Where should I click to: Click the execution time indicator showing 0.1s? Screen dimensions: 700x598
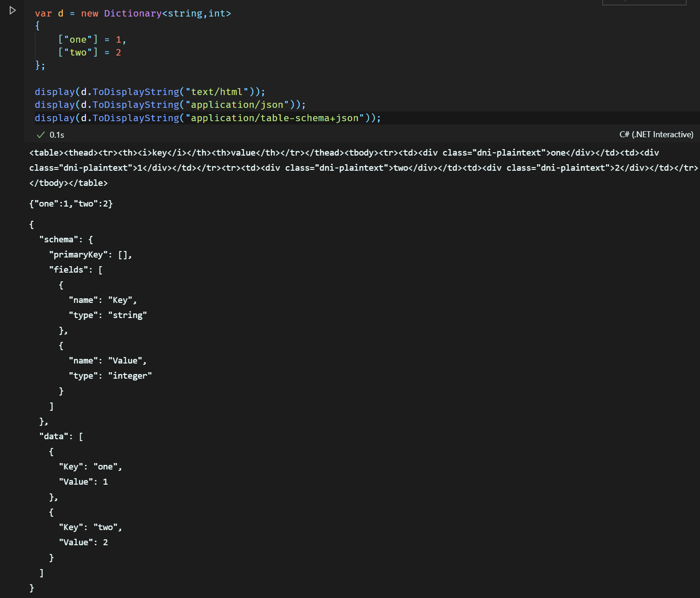tap(57, 134)
